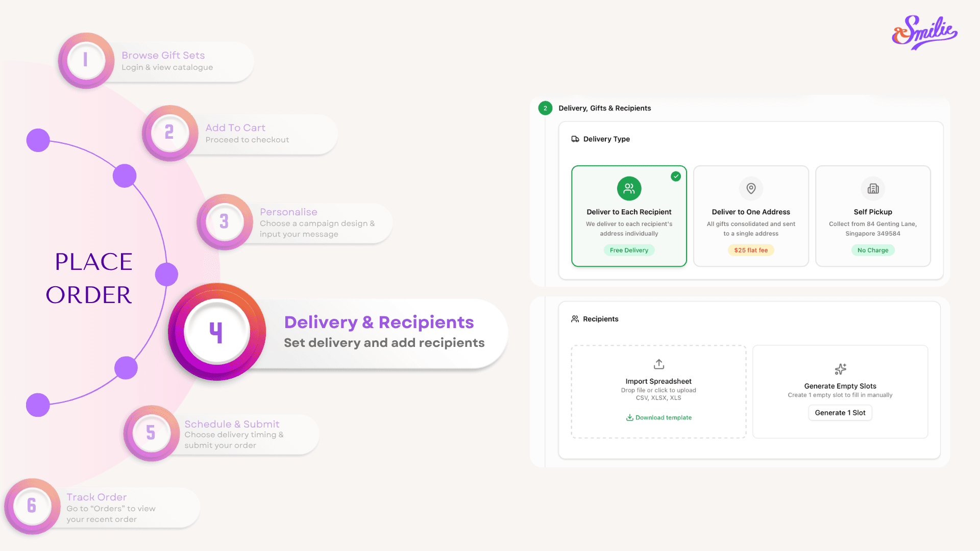The height and width of the screenshot is (551, 980).
Task: Click the step 1 Browse Gift Sets circle
Action: tap(86, 61)
